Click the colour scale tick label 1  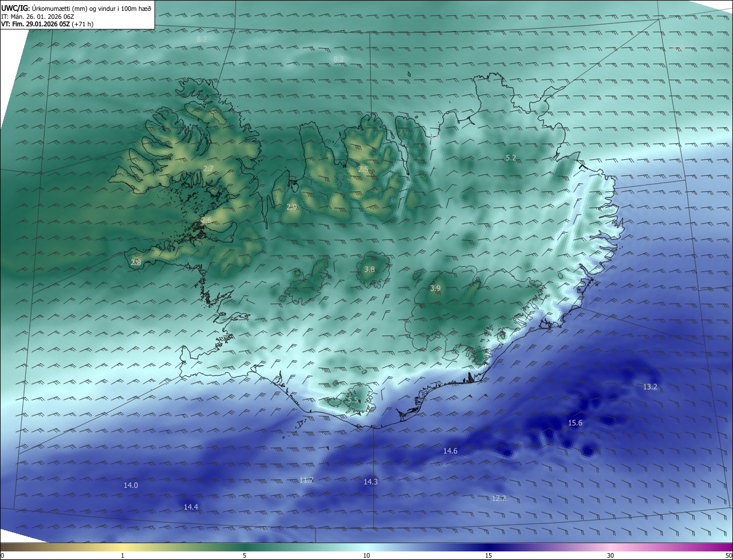click(123, 555)
